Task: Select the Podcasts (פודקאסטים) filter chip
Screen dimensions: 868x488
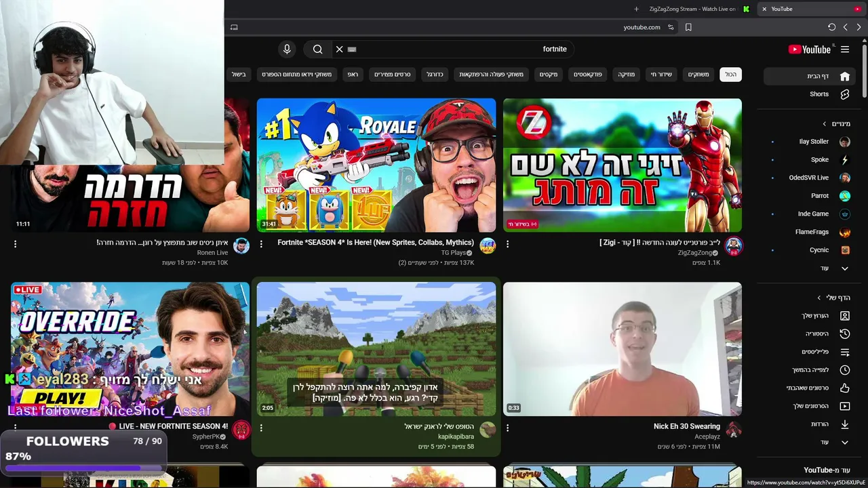Action: [588, 75]
